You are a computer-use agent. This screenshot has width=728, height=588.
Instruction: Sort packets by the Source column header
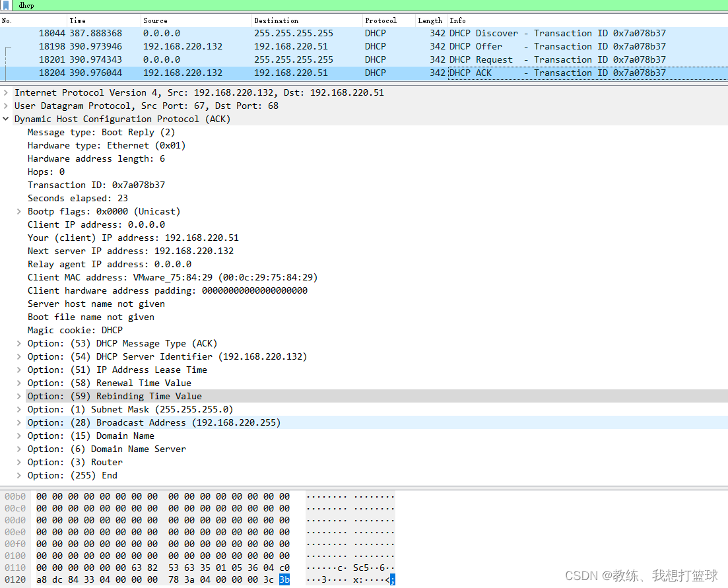click(154, 20)
